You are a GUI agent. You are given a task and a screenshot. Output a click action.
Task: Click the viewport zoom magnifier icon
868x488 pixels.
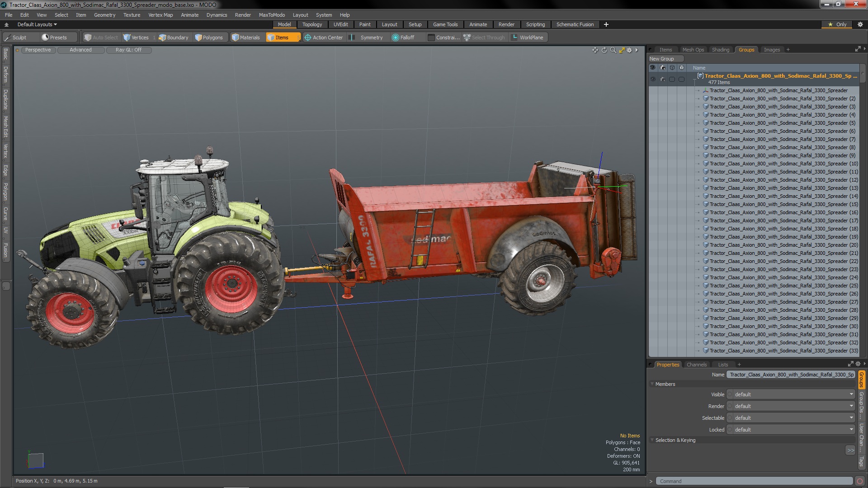coord(613,50)
